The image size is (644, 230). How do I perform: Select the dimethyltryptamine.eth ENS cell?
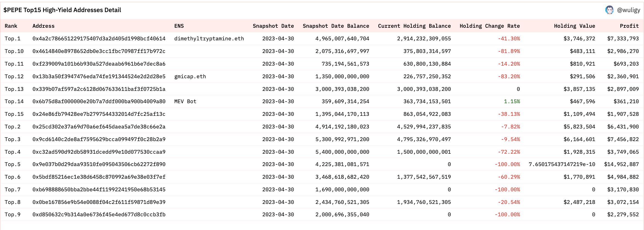(x=209, y=39)
